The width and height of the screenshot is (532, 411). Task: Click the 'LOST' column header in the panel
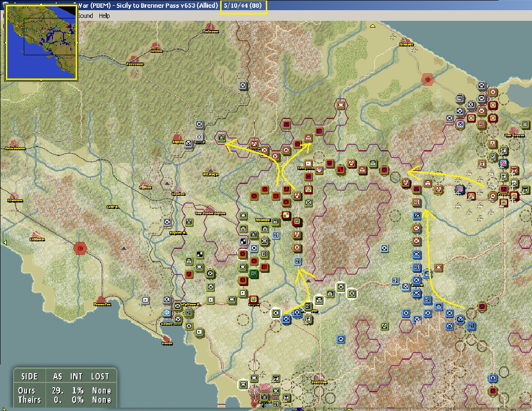[x=100, y=377]
